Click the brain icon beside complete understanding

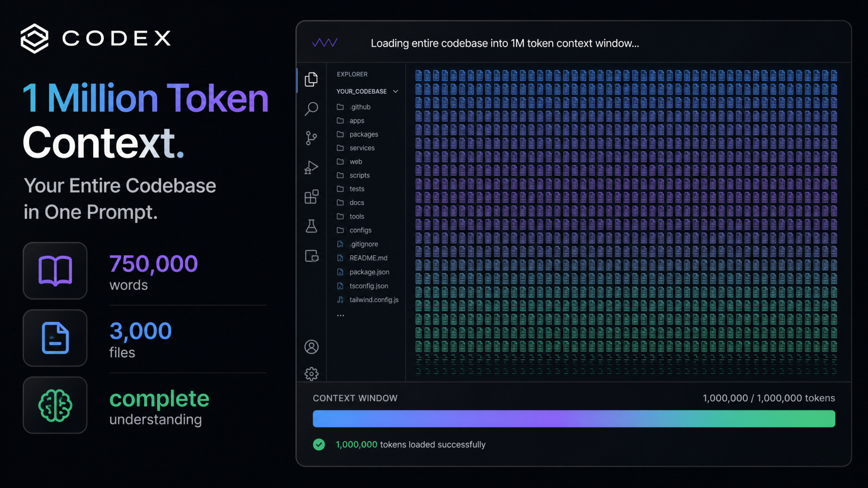[x=55, y=405]
